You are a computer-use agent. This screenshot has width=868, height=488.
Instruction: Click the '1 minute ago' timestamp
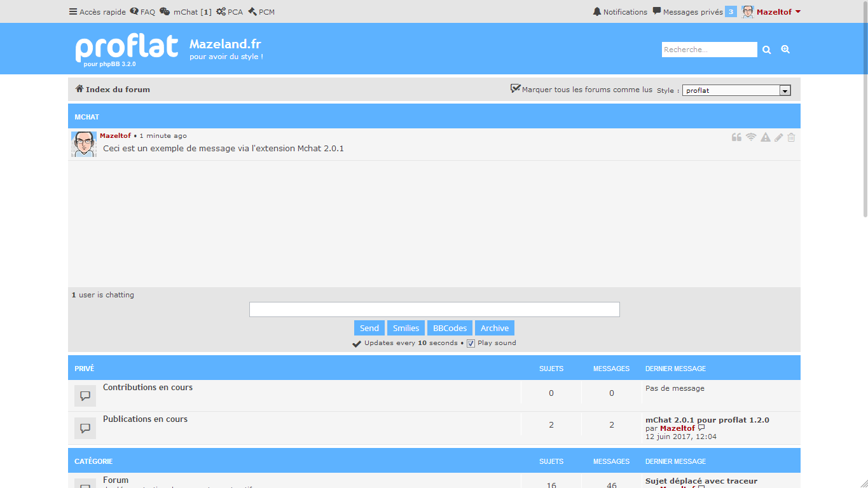pos(163,136)
